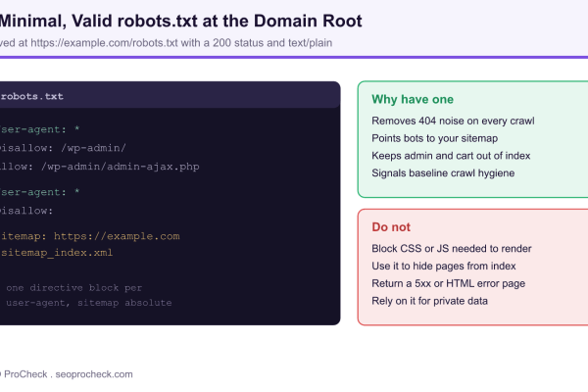Viewport: 588px width, 392px height.
Task: Click 'Removes 404 noise on every crawl'
Action: coord(453,121)
